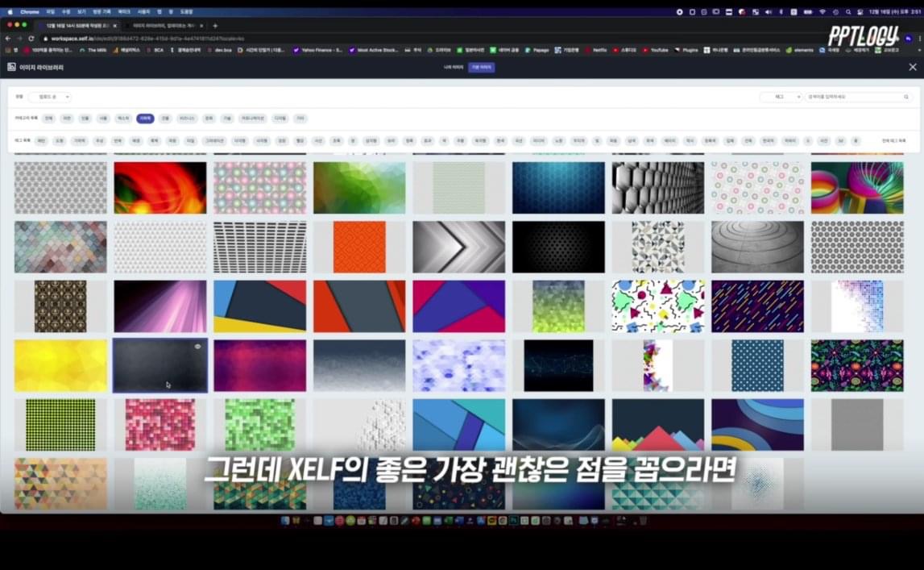The width and height of the screenshot is (924, 570).
Task: Select the green polygon gradient thumbnail
Action: (x=359, y=188)
